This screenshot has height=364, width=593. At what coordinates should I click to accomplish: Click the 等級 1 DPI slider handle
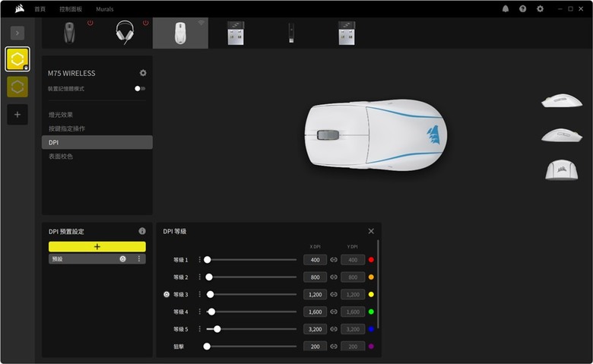pyautogui.click(x=208, y=260)
